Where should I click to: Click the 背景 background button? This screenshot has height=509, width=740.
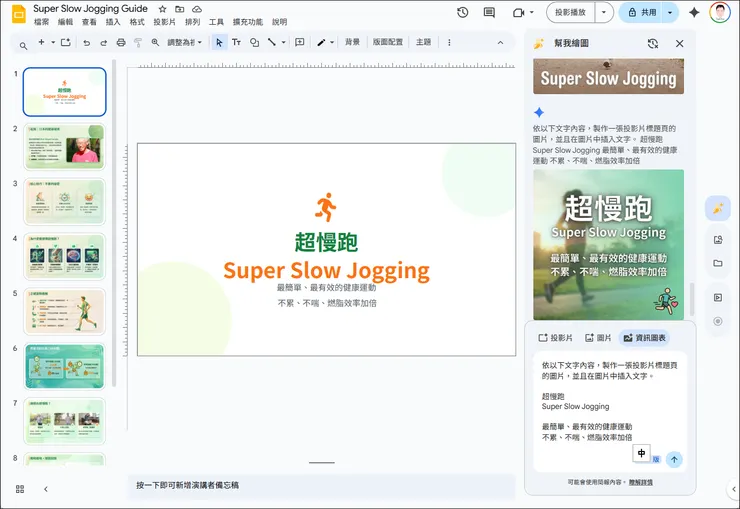[x=353, y=42]
